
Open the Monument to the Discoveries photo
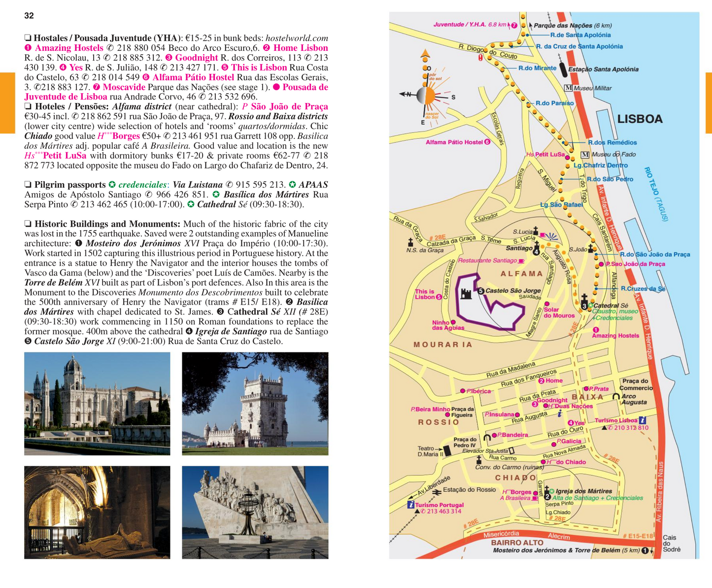point(255,512)
